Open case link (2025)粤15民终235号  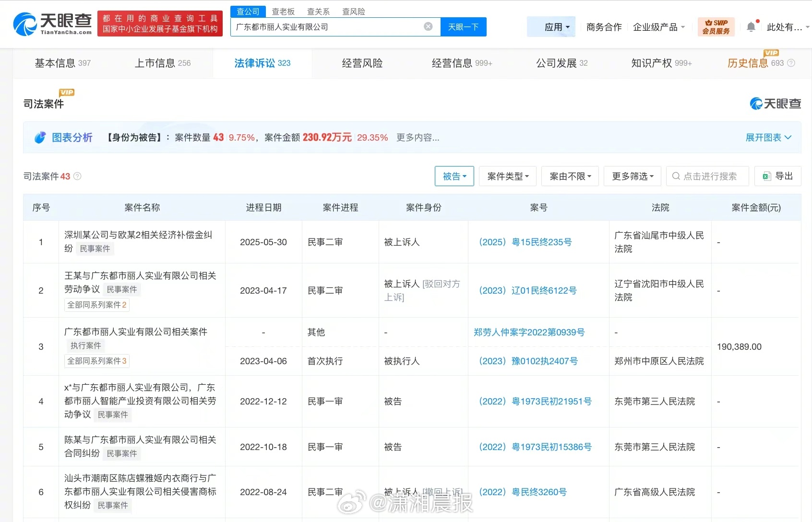pos(525,242)
